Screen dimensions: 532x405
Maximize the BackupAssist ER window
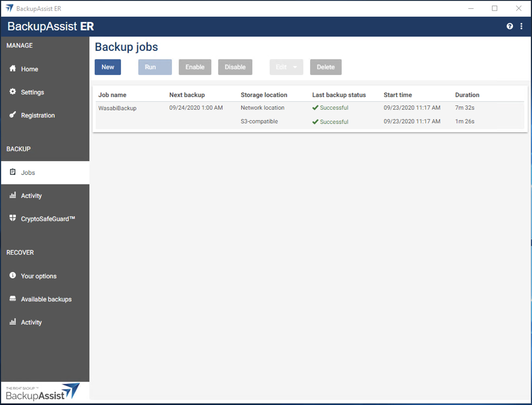click(494, 8)
